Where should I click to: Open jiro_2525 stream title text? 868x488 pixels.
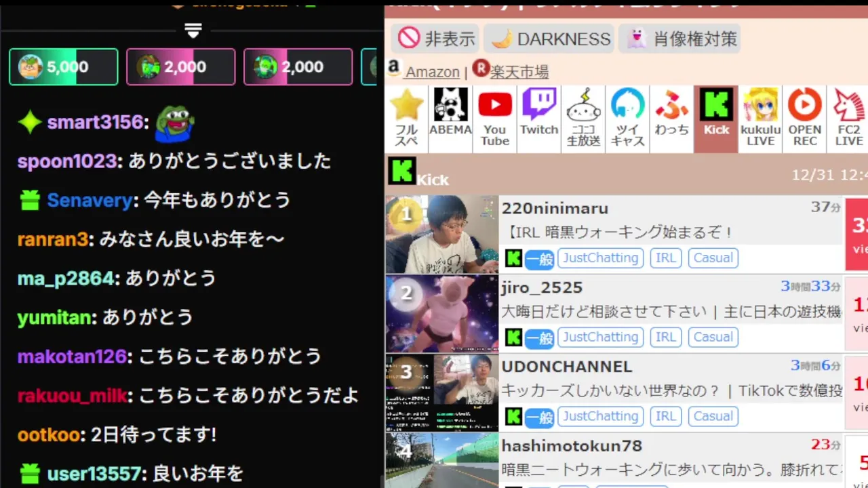pos(672,312)
